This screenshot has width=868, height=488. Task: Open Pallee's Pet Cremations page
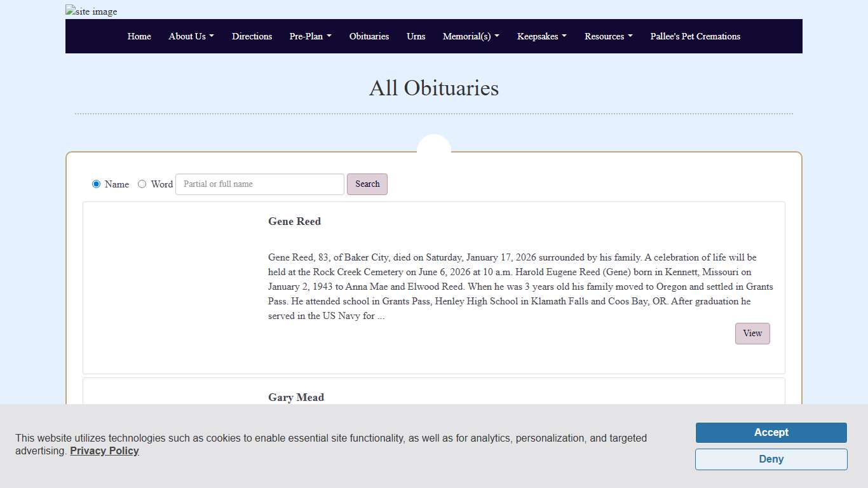[x=695, y=36]
